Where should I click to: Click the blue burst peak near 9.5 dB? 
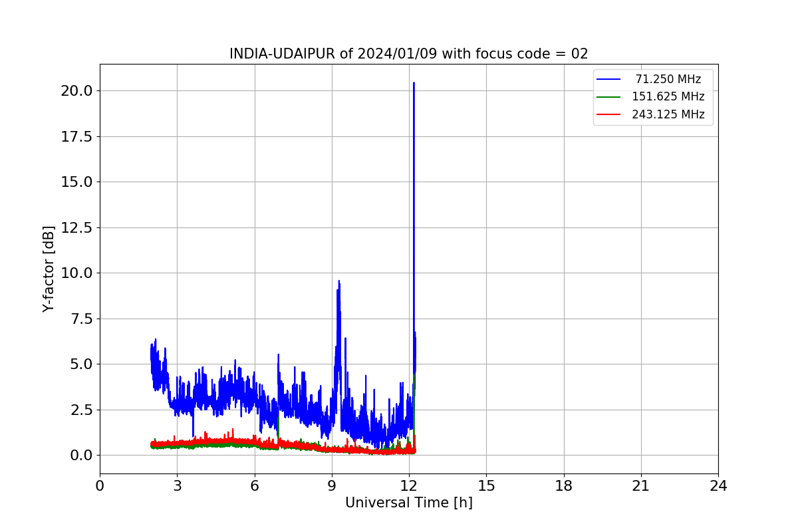pyautogui.click(x=338, y=282)
